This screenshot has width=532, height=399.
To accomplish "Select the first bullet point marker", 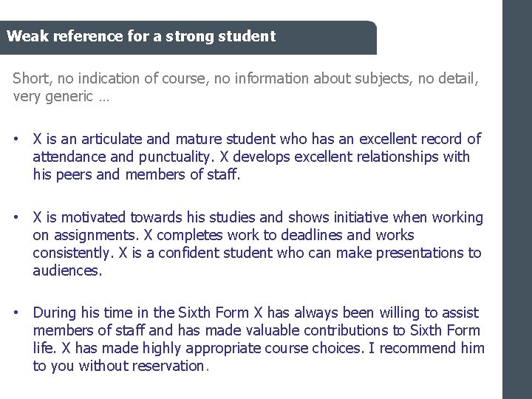I will click(16, 139).
